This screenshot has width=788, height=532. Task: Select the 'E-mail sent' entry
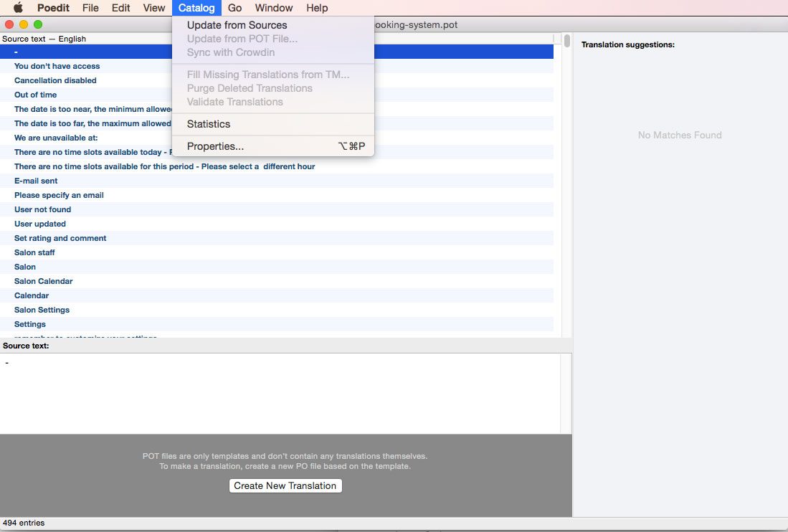point(36,181)
